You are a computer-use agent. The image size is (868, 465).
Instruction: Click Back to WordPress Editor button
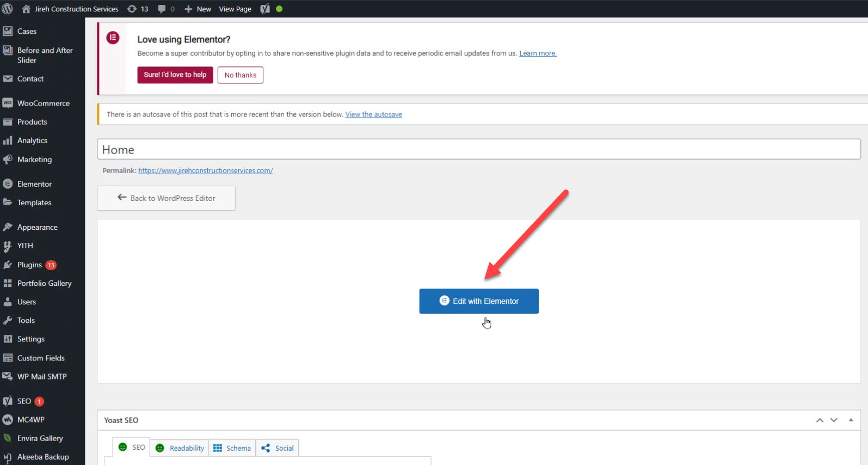tap(166, 198)
